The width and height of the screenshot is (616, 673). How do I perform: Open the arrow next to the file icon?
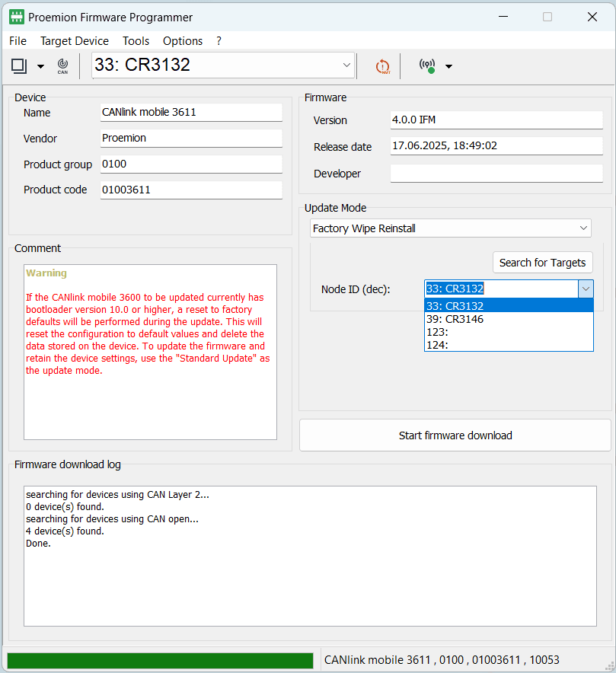tap(40, 67)
